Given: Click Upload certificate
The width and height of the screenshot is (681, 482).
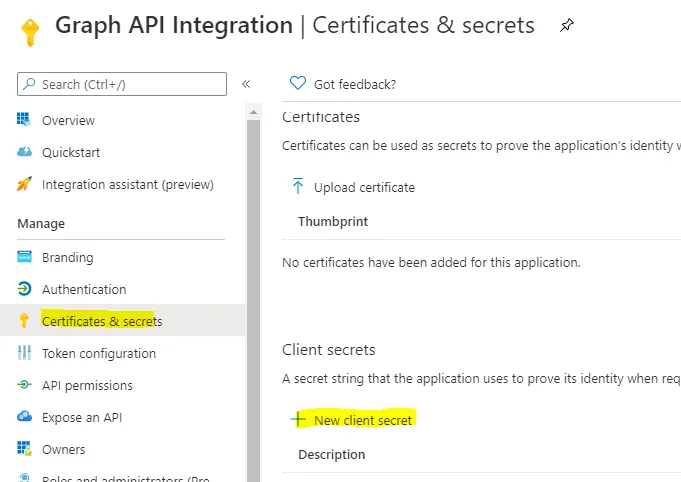Looking at the screenshot, I should tap(364, 187).
